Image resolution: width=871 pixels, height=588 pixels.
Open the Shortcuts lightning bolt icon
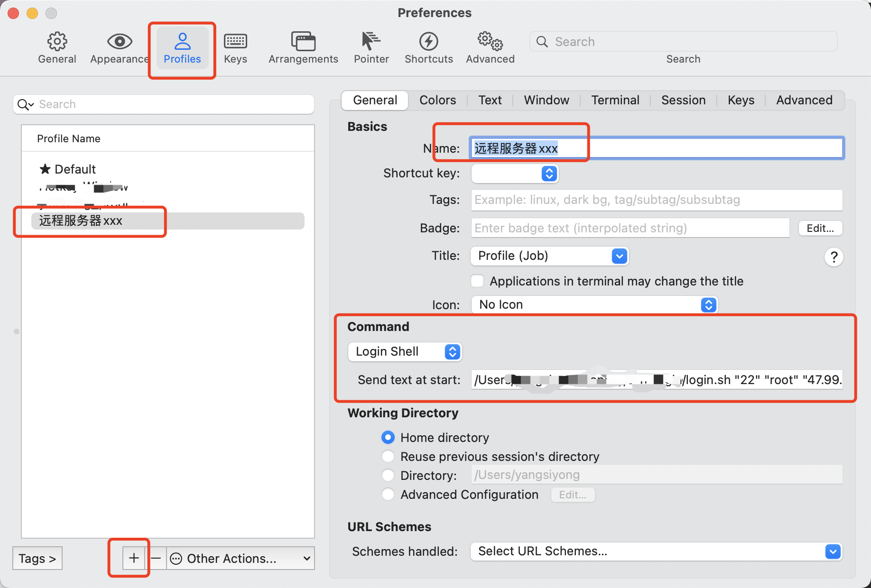point(429,42)
